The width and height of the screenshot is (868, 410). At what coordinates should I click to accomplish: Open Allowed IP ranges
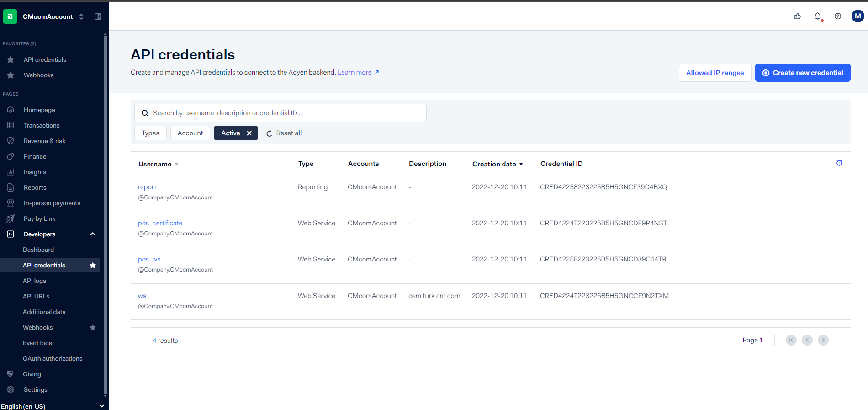point(715,73)
